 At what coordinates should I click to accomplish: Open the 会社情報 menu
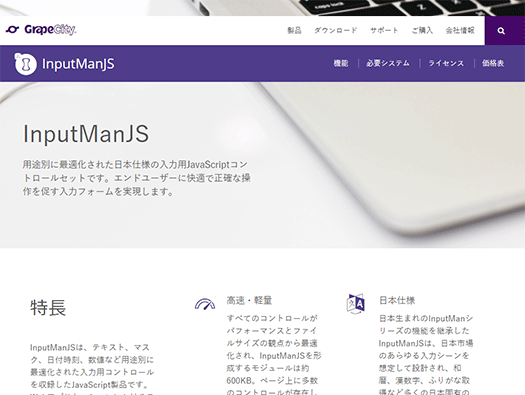(460, 30)
